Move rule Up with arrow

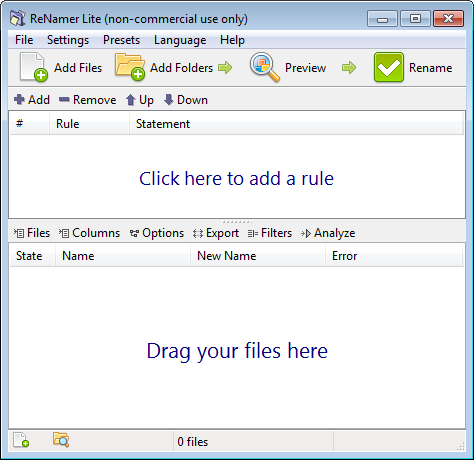[x=140, y=100]
